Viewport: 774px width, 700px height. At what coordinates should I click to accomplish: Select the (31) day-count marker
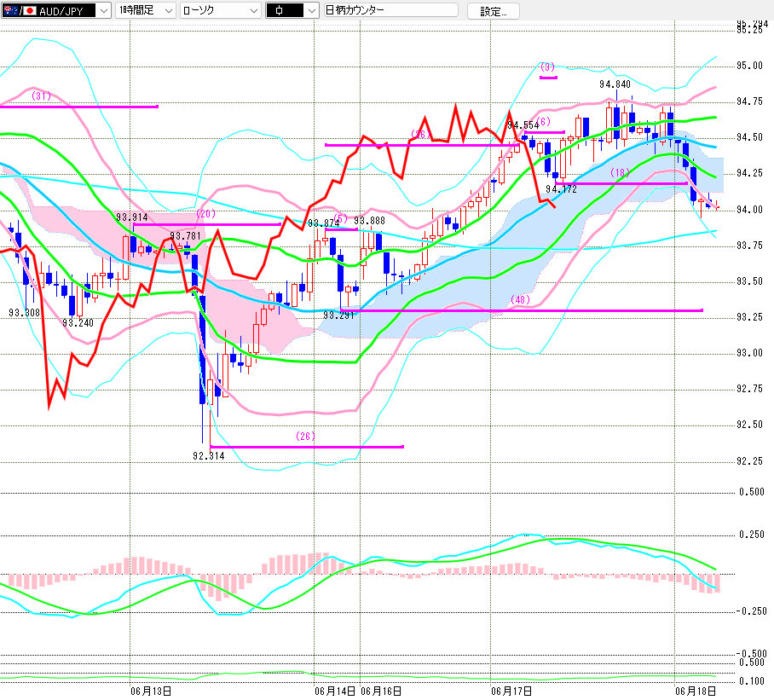(x=42, y=96)
